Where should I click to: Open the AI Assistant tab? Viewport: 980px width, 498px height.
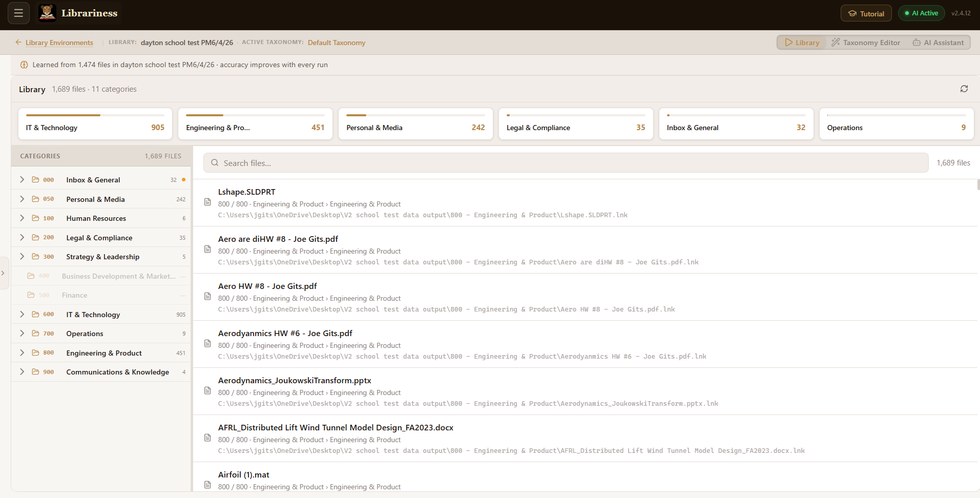[x=938, y=43]
